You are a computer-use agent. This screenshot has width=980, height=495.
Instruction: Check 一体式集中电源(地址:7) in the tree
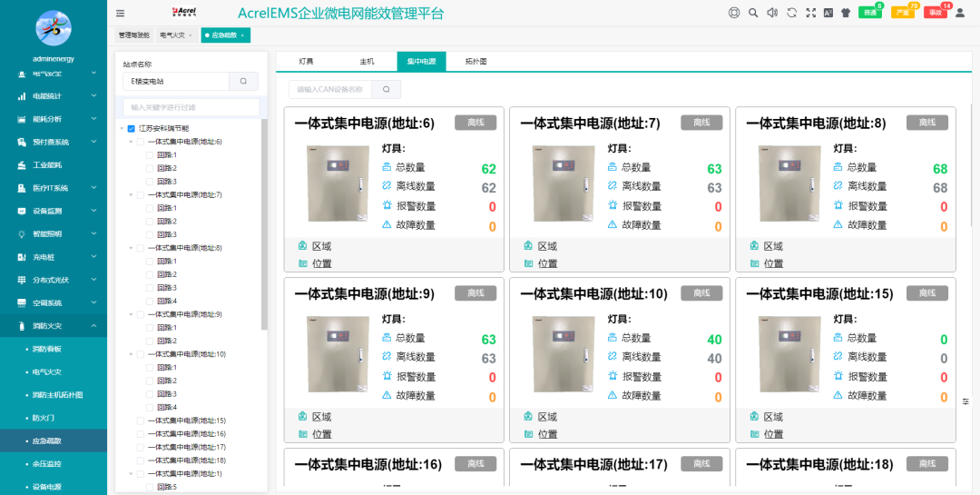[141, 194]
